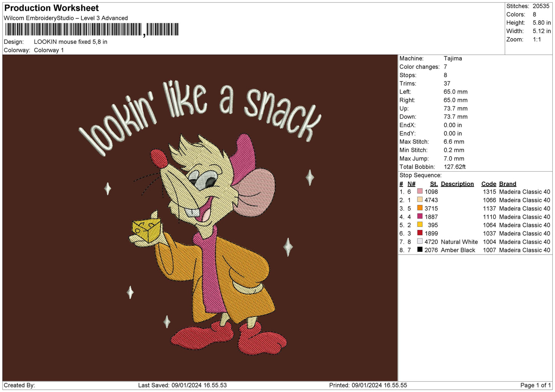Screen dimensions: 555x392
Task: Click the 'Created By:' footer label
Action: click(19, 385)
